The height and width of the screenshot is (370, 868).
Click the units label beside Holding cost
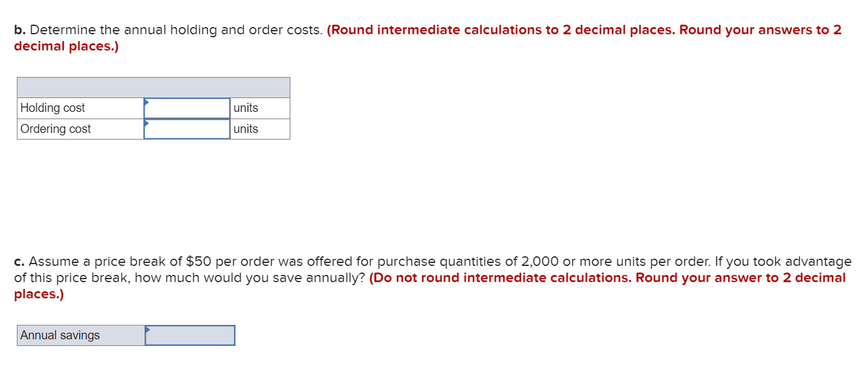click(x=246, y=108)
